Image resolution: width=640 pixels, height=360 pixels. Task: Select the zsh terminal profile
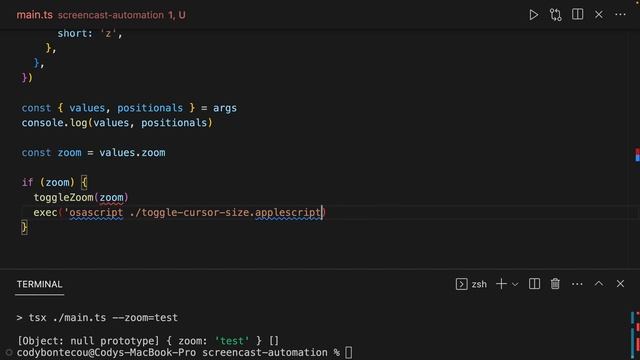[471, 284]
